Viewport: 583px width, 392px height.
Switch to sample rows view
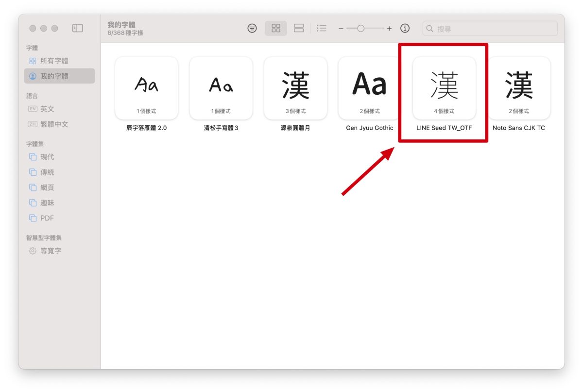pyautogui.click(x=299, y=28)
